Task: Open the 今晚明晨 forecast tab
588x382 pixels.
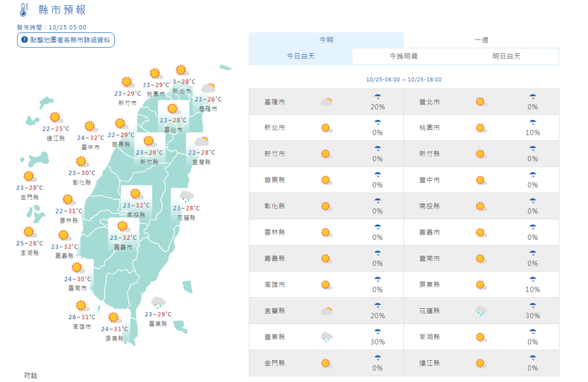Action: (404, 56)
